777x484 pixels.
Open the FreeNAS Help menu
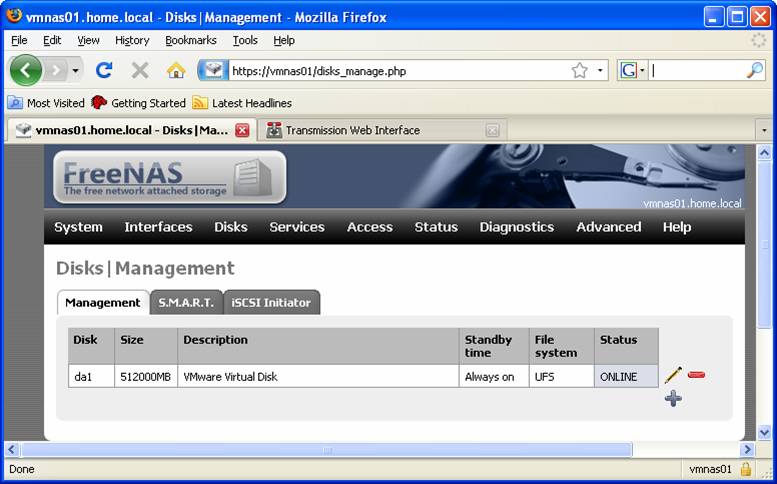(x=677, y=227)
